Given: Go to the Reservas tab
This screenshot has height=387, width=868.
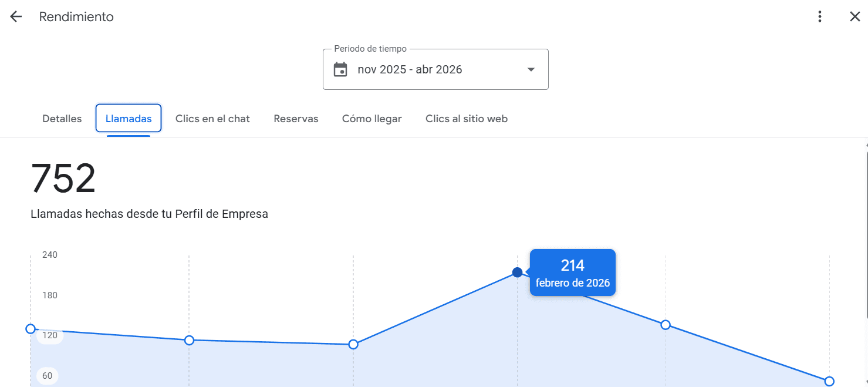Looking at the screenshot, I should (296, 119).
